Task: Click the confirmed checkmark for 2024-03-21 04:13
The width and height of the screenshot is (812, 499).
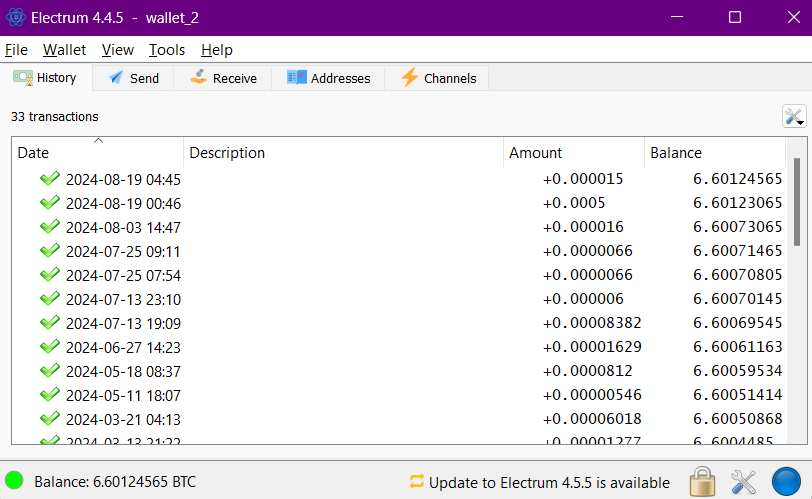Action: [50, 419]
